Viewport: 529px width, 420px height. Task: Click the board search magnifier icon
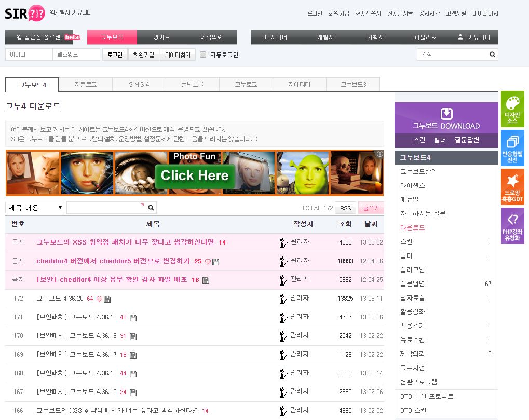point(151,208)
